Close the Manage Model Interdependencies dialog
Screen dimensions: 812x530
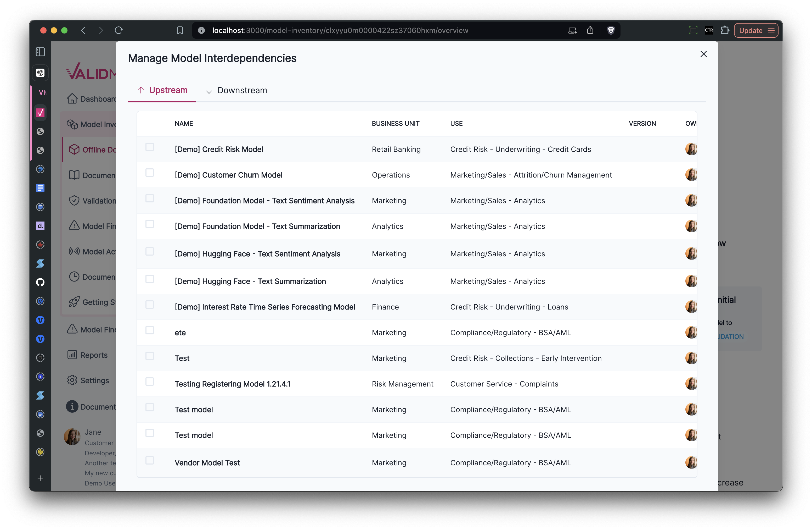coord(703,54)
